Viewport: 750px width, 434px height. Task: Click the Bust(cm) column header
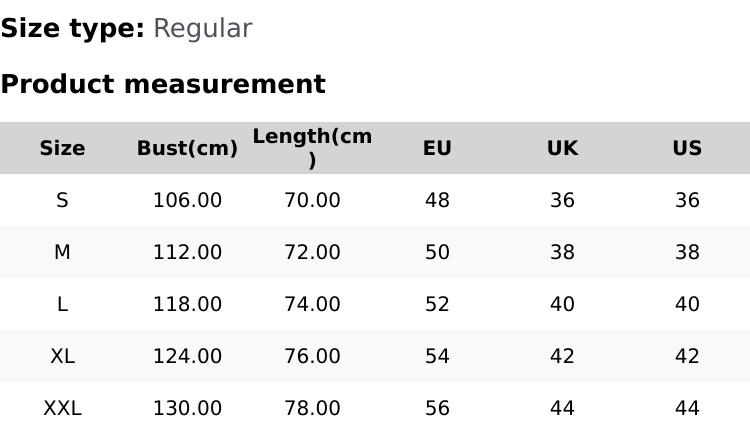(187, 148)
